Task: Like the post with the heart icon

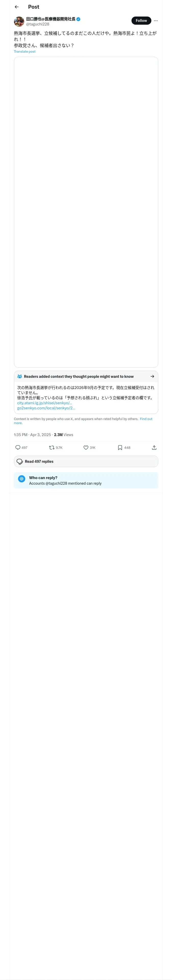Action: point(86,448)
